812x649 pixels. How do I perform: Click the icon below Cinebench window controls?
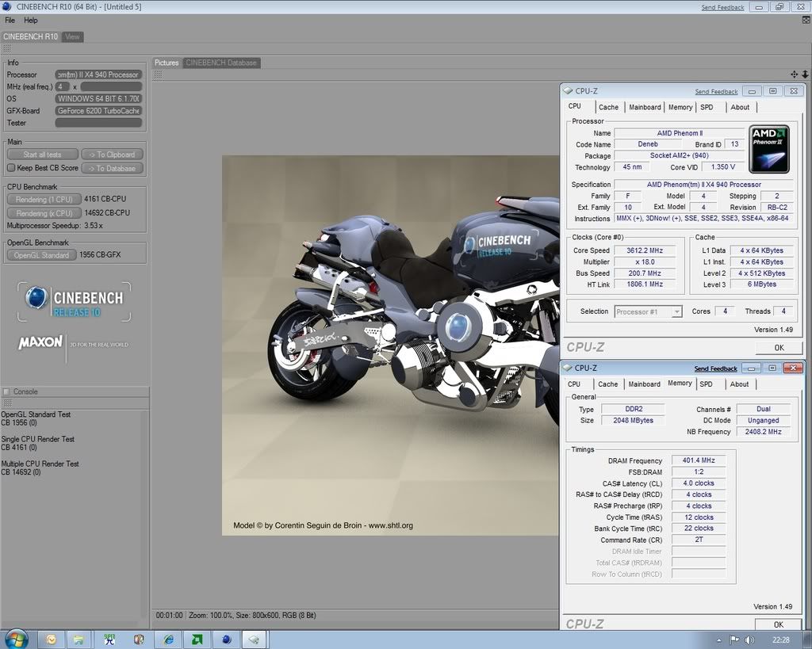coord(806,20)
